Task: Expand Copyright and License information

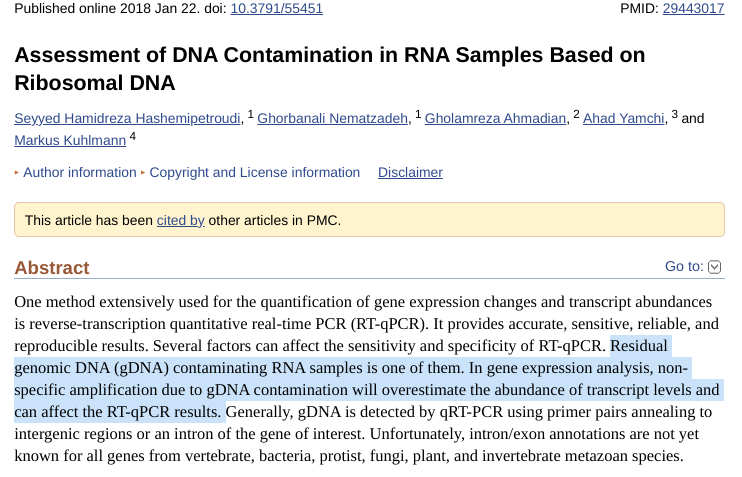Action: point(254,173)
